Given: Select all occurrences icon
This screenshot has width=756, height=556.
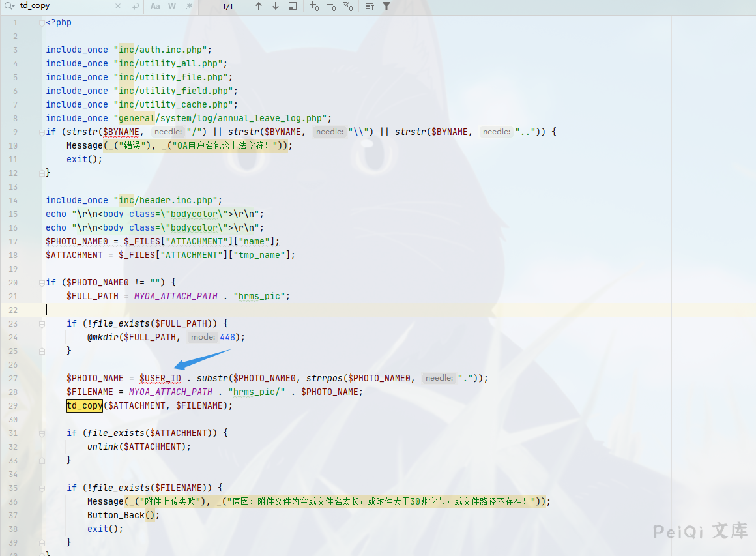Looking at the screenshot, I should tap(348, 6).
